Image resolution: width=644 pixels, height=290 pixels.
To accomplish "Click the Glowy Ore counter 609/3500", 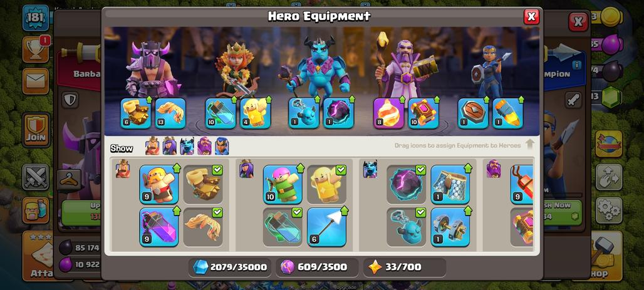I will [317, 267].
